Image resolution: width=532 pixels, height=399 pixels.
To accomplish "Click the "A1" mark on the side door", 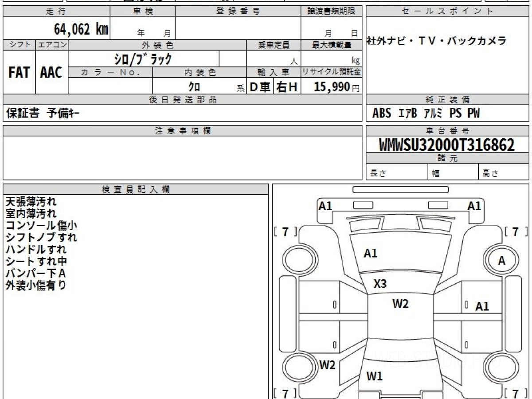I will point(482,306).
